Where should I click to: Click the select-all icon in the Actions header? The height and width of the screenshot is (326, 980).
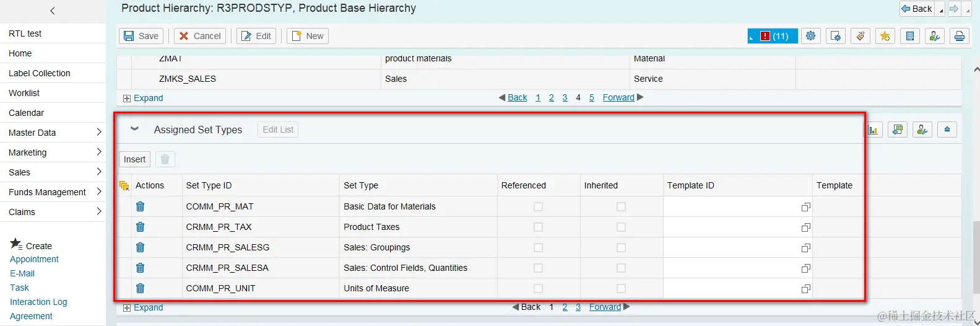point(124,185)
